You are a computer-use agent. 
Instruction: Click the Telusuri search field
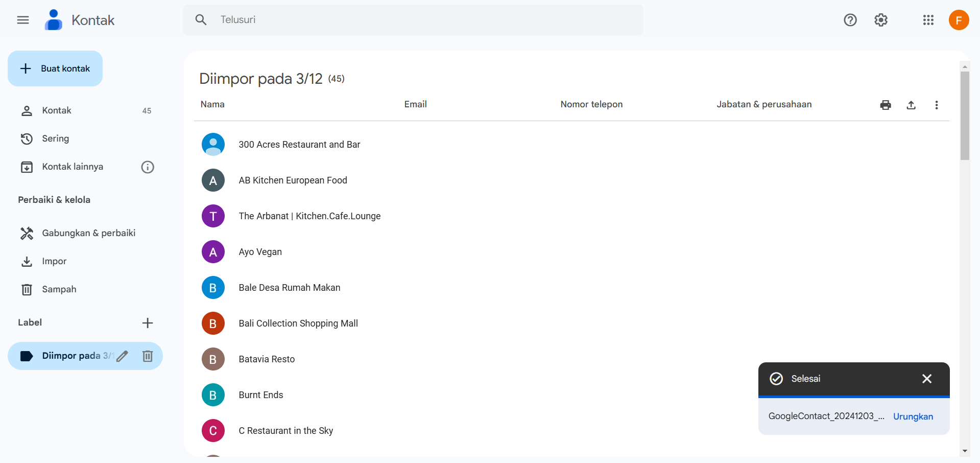413,20
